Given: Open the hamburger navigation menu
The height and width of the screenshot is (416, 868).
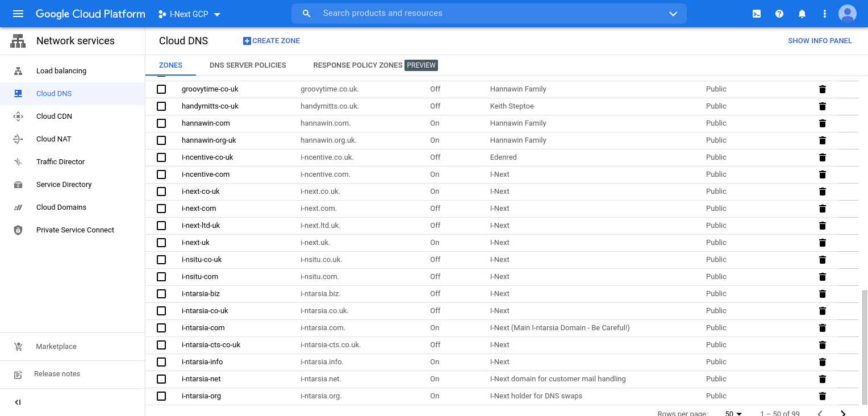Looking at the screenshot, I should tap(18, 14).
